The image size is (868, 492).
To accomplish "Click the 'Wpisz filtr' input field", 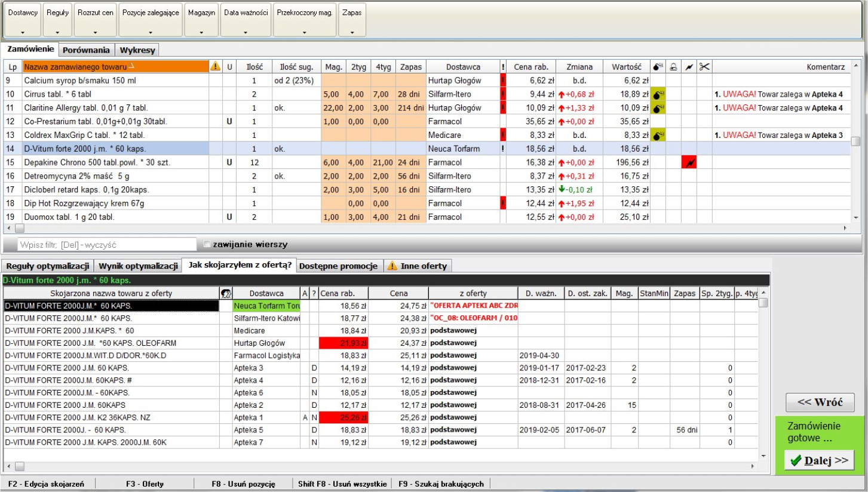I will [x=106, y=245].
